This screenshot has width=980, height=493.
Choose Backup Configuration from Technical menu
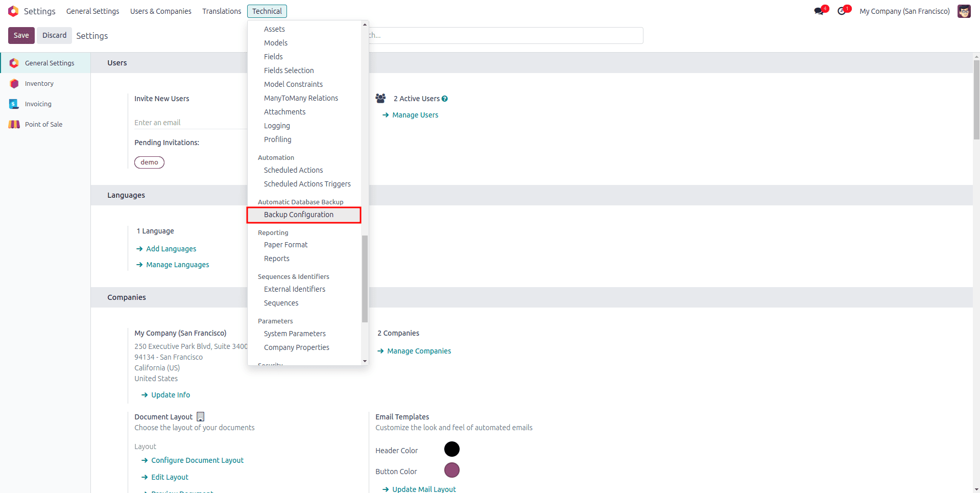point(298,215)
